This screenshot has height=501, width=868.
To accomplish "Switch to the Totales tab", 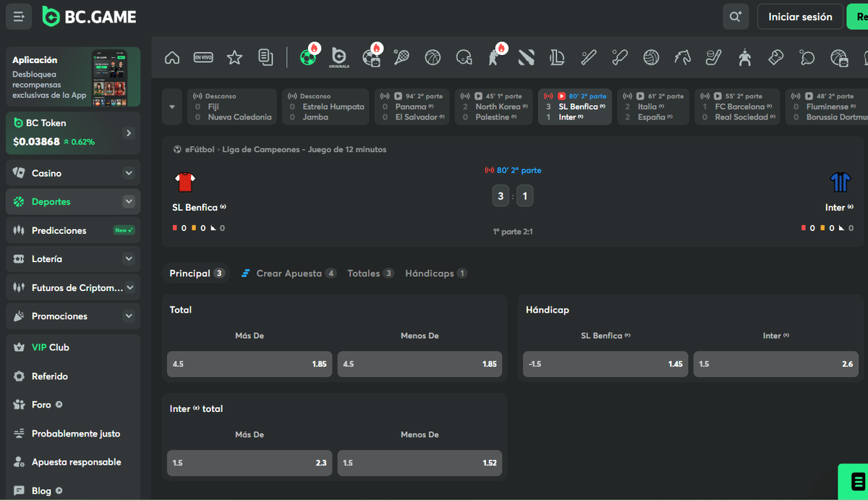I will pos(370,274).
